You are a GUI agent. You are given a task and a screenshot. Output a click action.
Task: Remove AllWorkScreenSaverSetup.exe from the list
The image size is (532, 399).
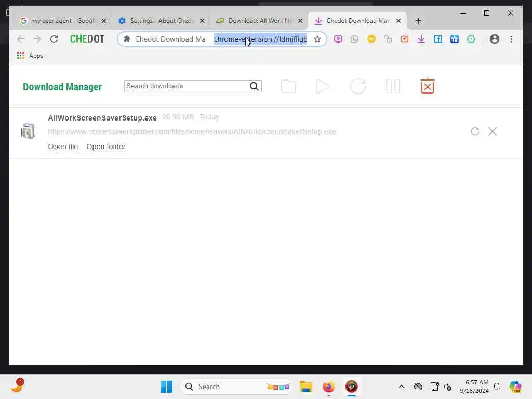coord(493,131)
